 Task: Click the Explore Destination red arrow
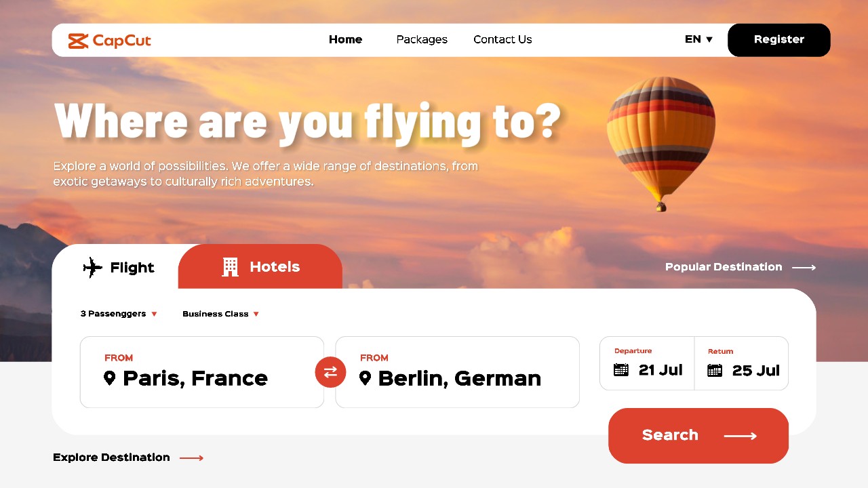(191, 458)
